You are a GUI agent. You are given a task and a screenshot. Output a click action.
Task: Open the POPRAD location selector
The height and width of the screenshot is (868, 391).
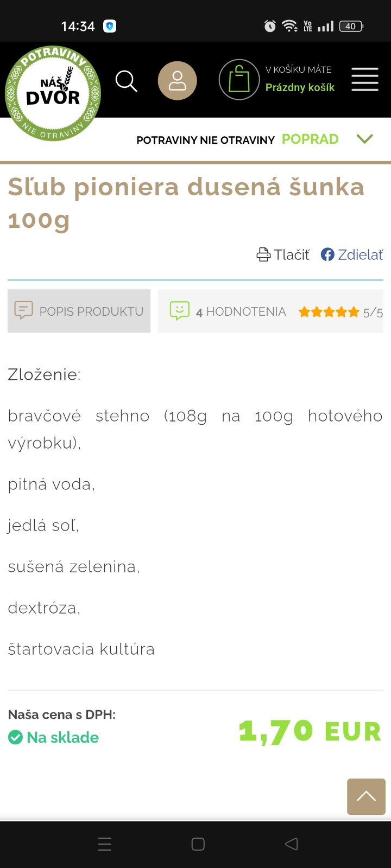pos(310,139)
